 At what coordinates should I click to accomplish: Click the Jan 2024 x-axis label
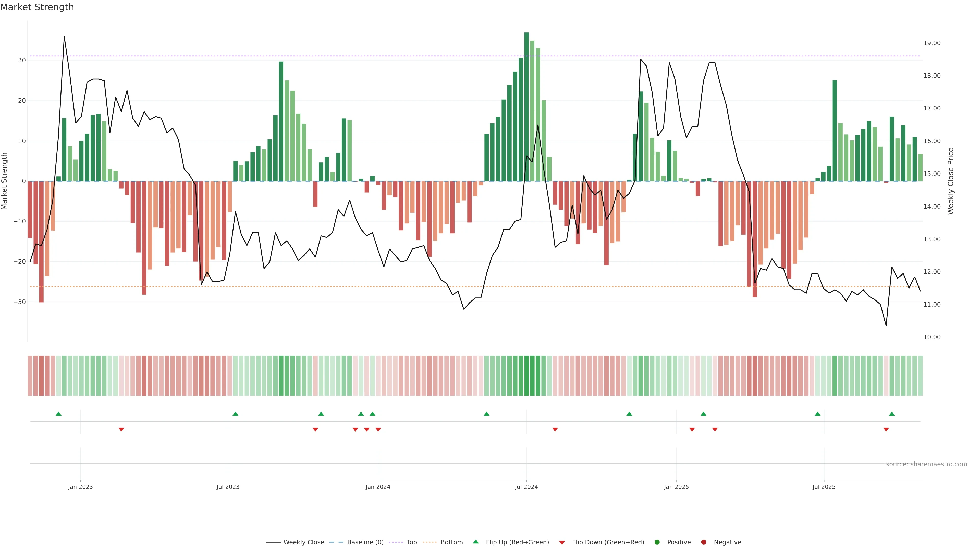pos(378,487)
